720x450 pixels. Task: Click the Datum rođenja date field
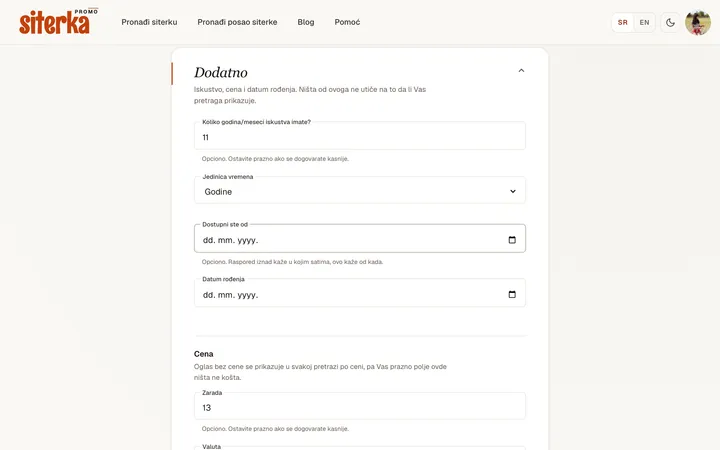click(x=360, y=293)
